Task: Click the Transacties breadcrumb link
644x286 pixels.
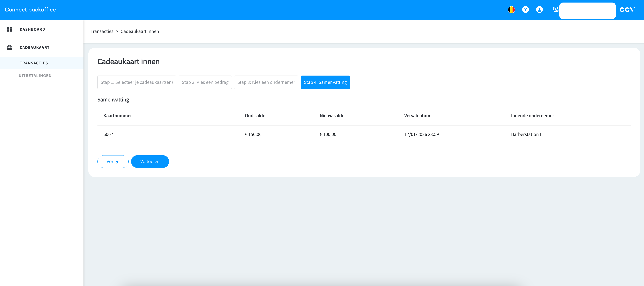Action: (102, 31)
